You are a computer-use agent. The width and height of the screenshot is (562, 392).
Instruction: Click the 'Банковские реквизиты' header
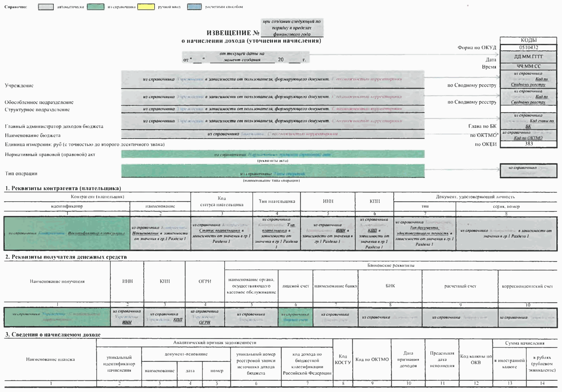(x=391, y=266)
